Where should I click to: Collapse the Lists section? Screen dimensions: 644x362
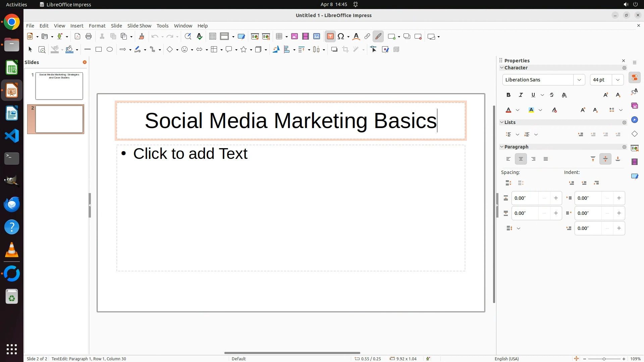502,122
